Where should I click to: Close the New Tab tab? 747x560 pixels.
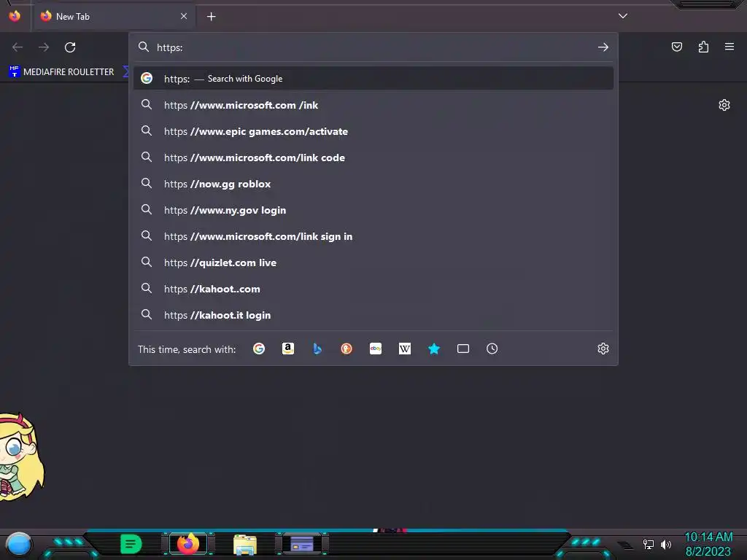point(184,16)
